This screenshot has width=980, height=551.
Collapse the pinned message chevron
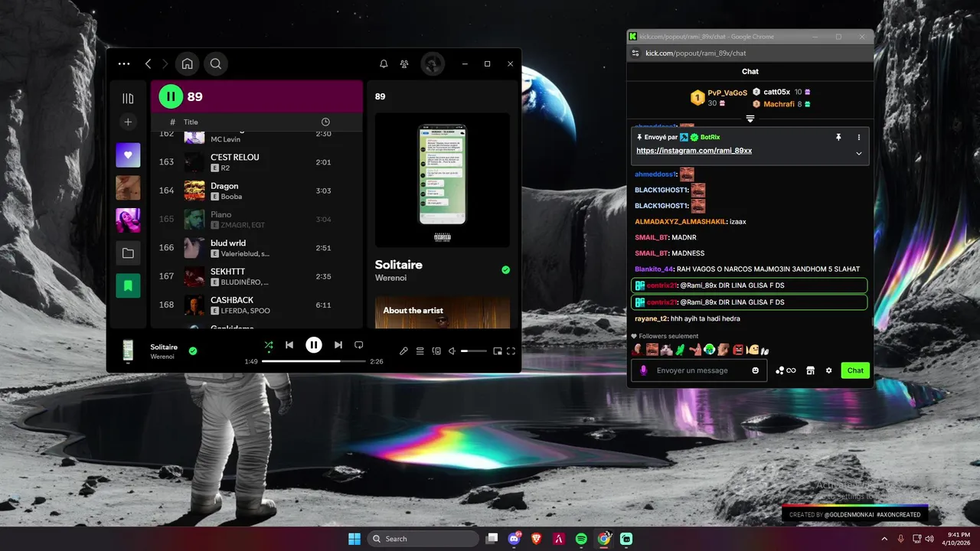click(858, 153)
